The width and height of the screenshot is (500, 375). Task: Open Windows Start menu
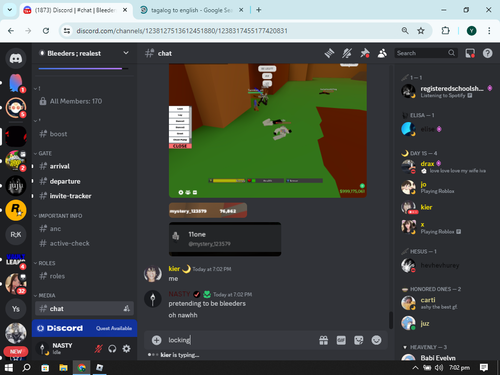(9, 368)
